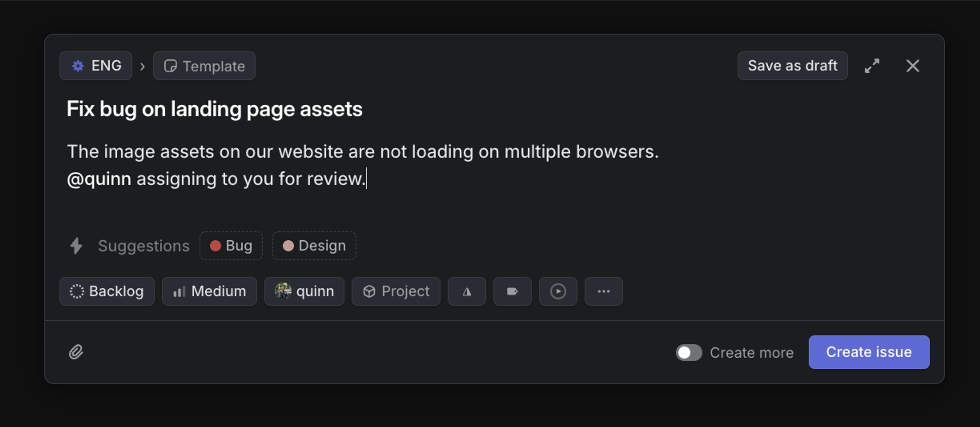Open the Template picker
Image resolution: width=980 pixels, height=427 pixels.
click(204, 66)
